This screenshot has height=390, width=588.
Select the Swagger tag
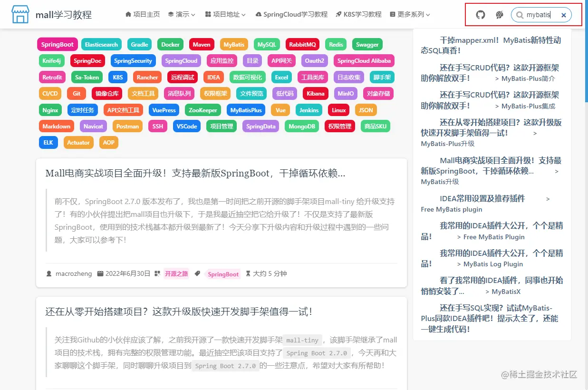tap(367, 44)
